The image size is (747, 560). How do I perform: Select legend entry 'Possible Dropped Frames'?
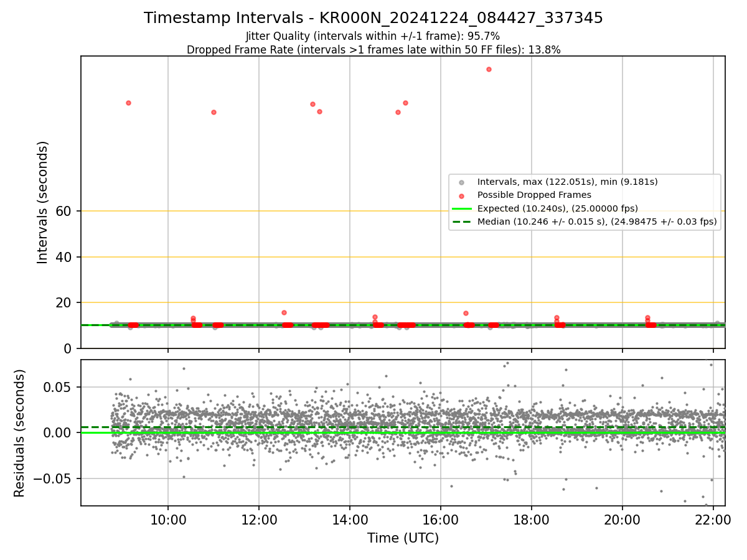tap(534, 195)
